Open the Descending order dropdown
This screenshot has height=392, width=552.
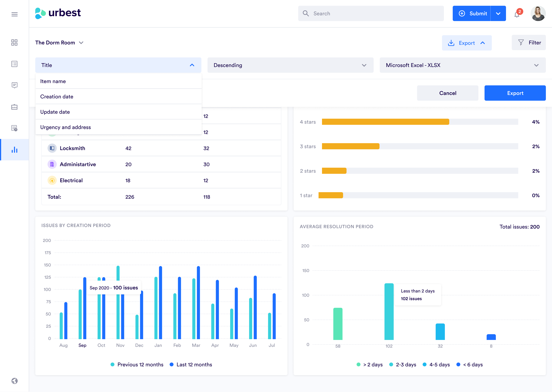(290, 65)
